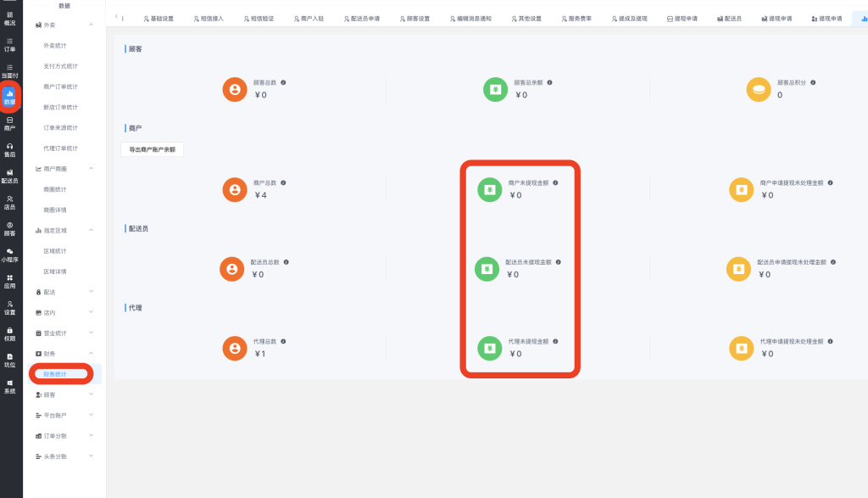Click the 顾客总积分 coin icon
This screenshot has width=868, height=498.
point(758,89)
